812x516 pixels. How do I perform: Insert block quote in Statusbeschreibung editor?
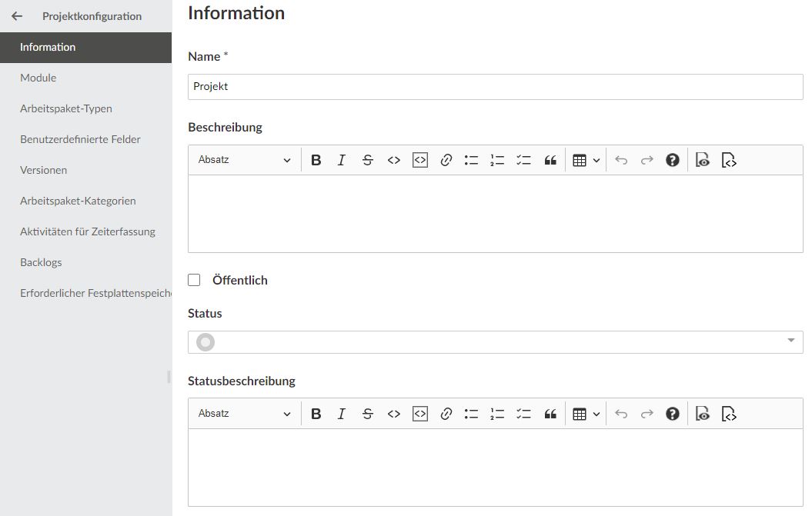pyautogui.click(x=550, y=414)
